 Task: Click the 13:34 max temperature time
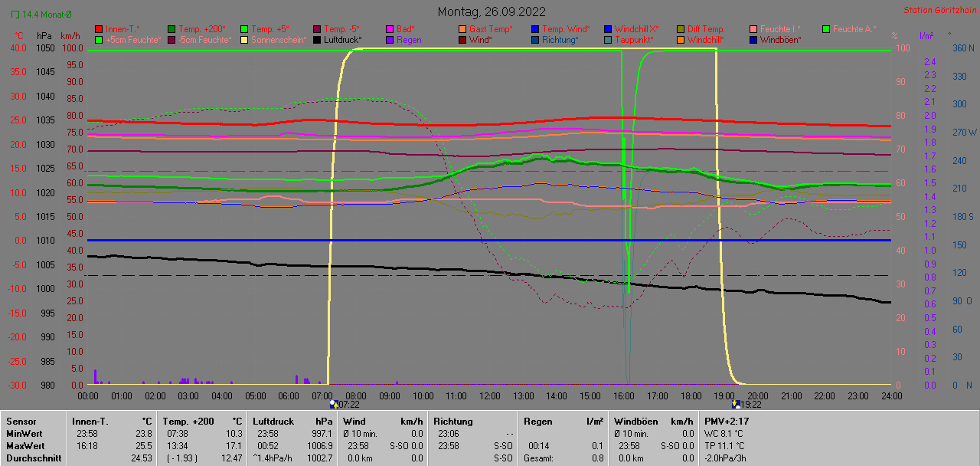(178, 445)
